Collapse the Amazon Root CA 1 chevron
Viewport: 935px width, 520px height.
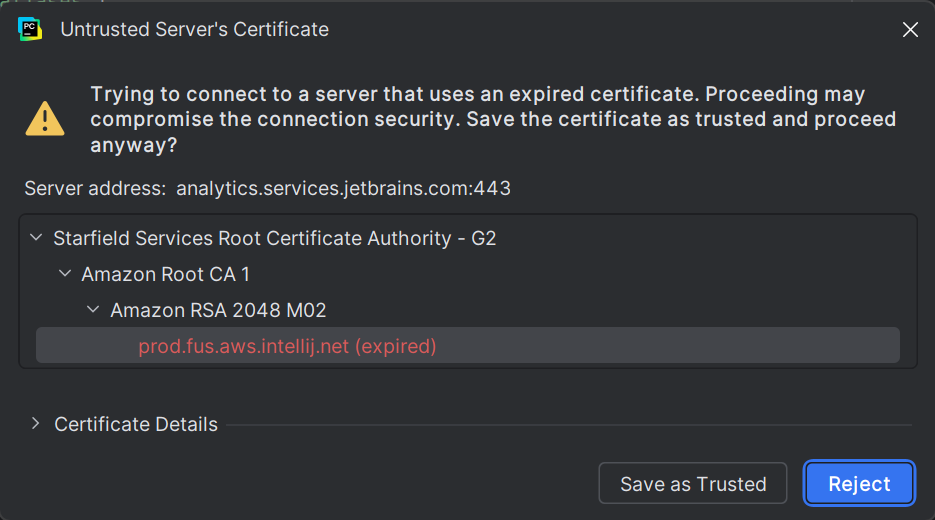pyautogui.click(x=65, y=274)
